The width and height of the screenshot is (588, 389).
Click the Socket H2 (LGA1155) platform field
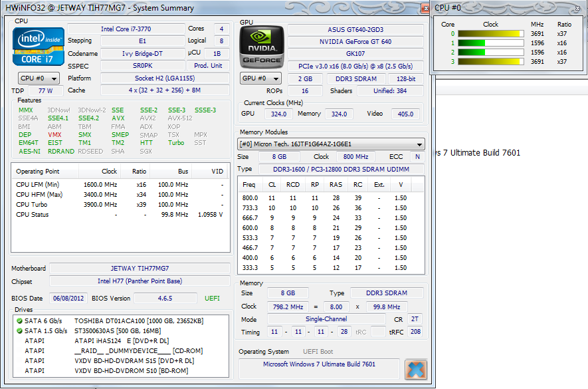point(165,78)
